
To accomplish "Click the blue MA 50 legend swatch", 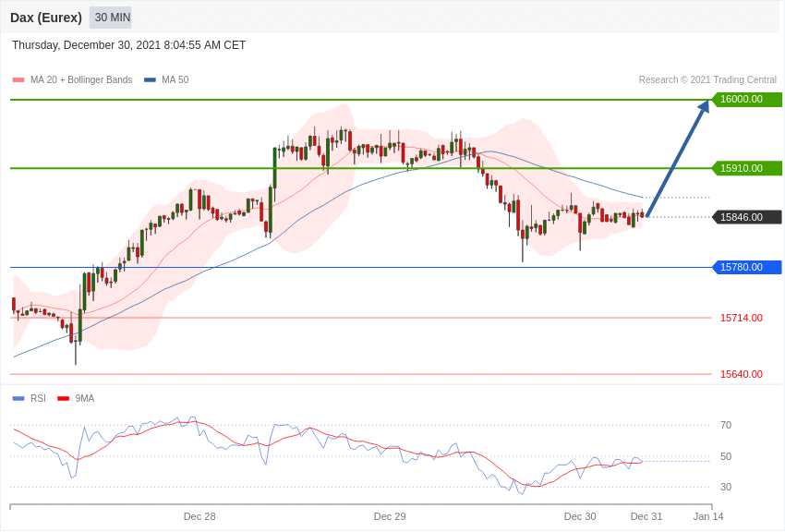I will 150,80.
